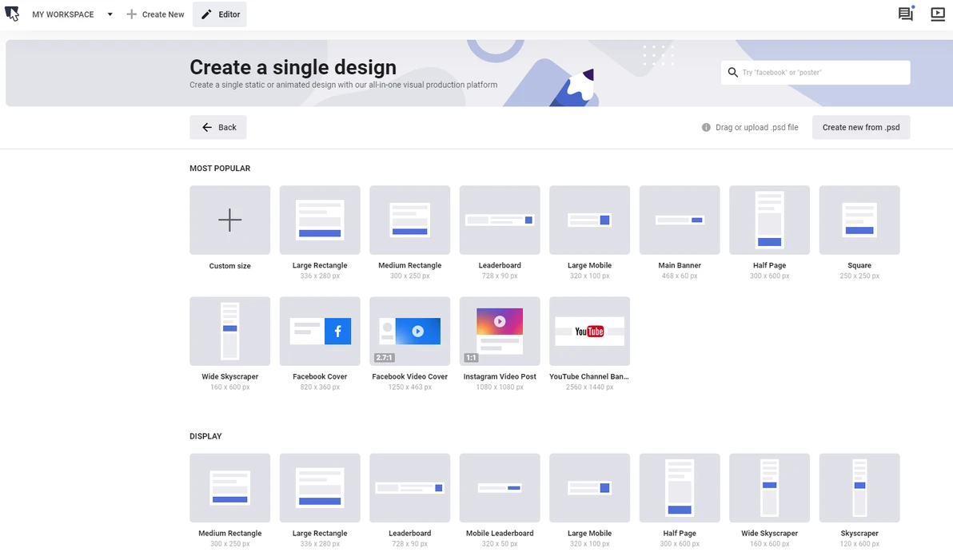Viewport: 953px width, 560px height.
Task: Open the Create New menu
Action: (x=155, y=14)
